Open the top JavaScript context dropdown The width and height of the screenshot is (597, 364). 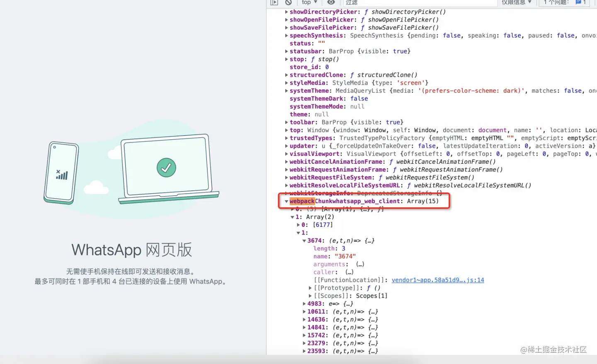[310, 2]
